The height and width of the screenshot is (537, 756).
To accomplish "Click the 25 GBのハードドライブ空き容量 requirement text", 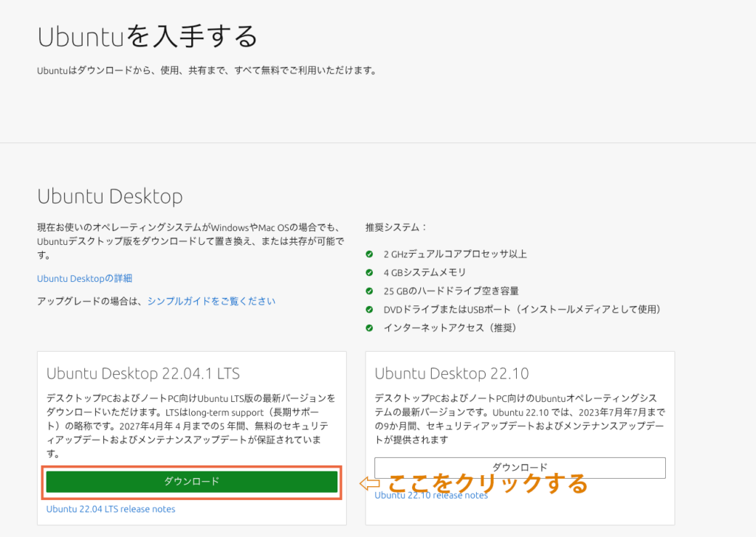I will [x=451, y=291].
